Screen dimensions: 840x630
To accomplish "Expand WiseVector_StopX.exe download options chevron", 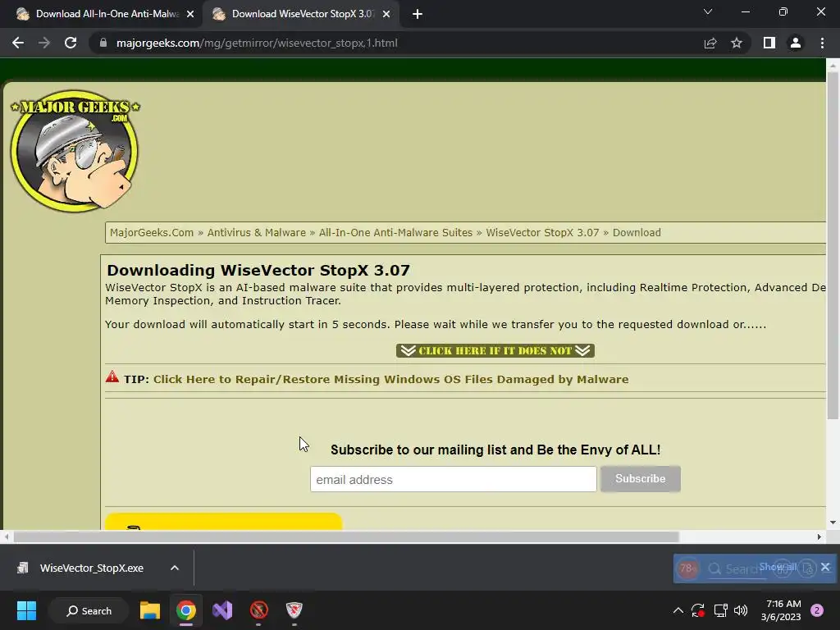I will pos(175,568).
